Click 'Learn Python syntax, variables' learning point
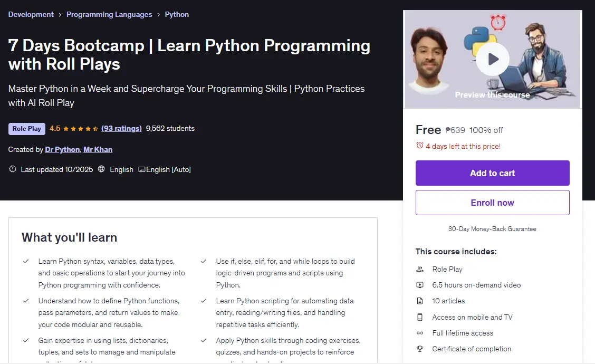 (x=112, y=273)
